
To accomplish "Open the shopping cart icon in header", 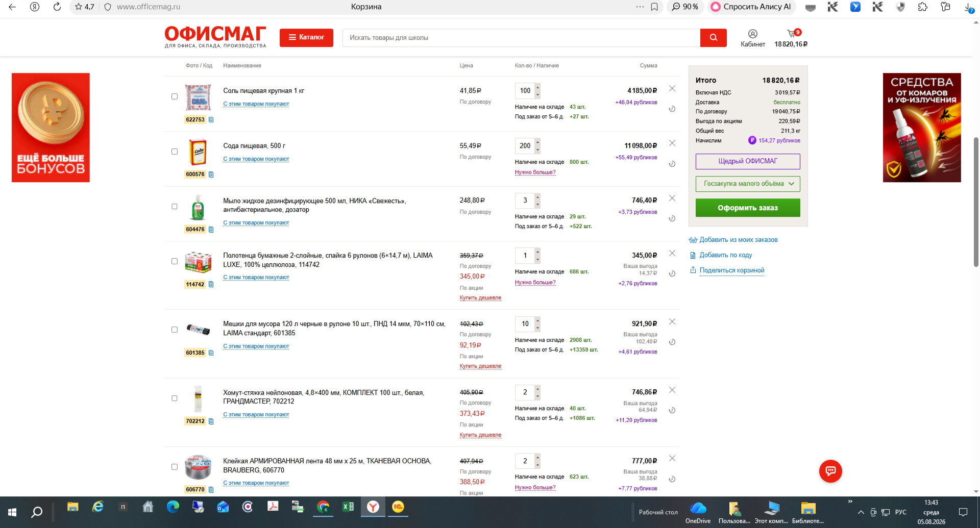I will click(791, 34).
